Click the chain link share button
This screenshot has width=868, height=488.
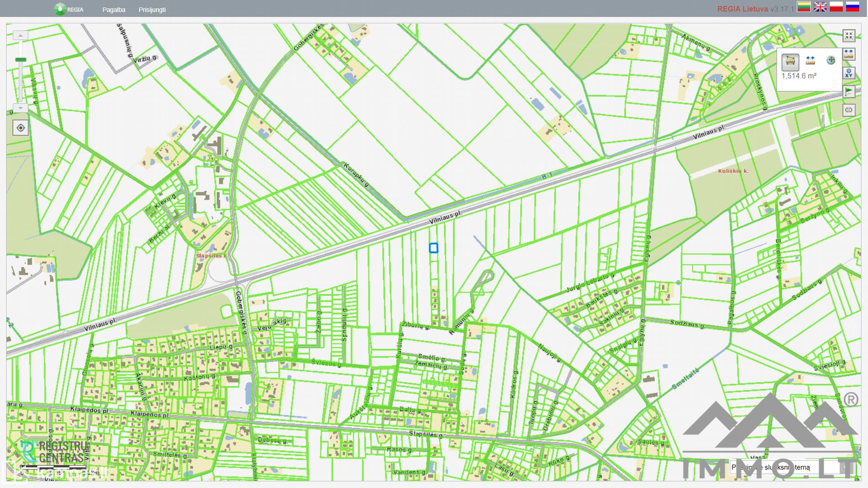coord(849,110)
